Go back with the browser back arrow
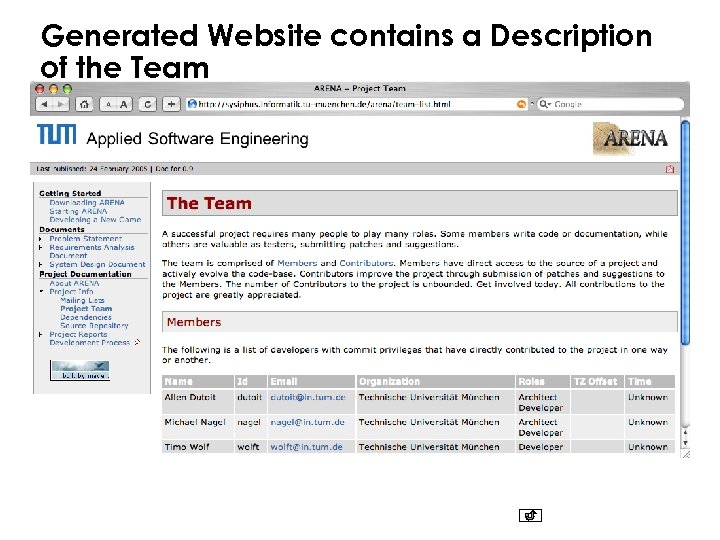This screenshot has height=540, width=720. [x=45, y=104]
